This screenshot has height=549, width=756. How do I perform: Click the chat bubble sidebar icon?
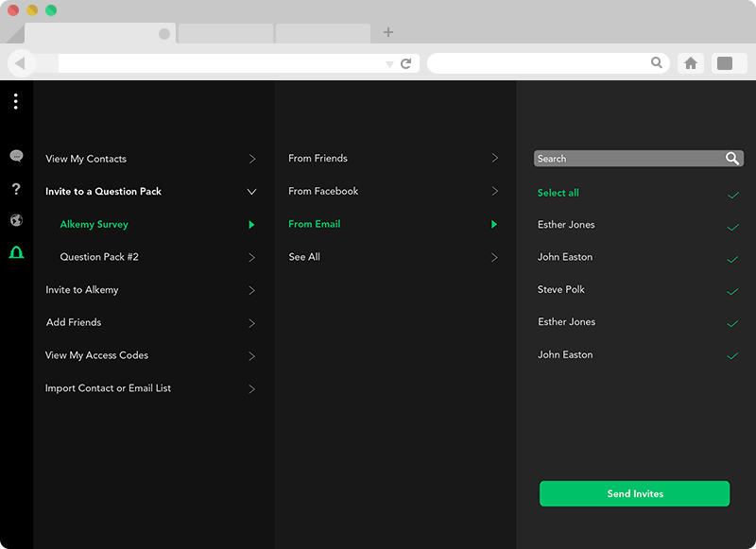16,156
